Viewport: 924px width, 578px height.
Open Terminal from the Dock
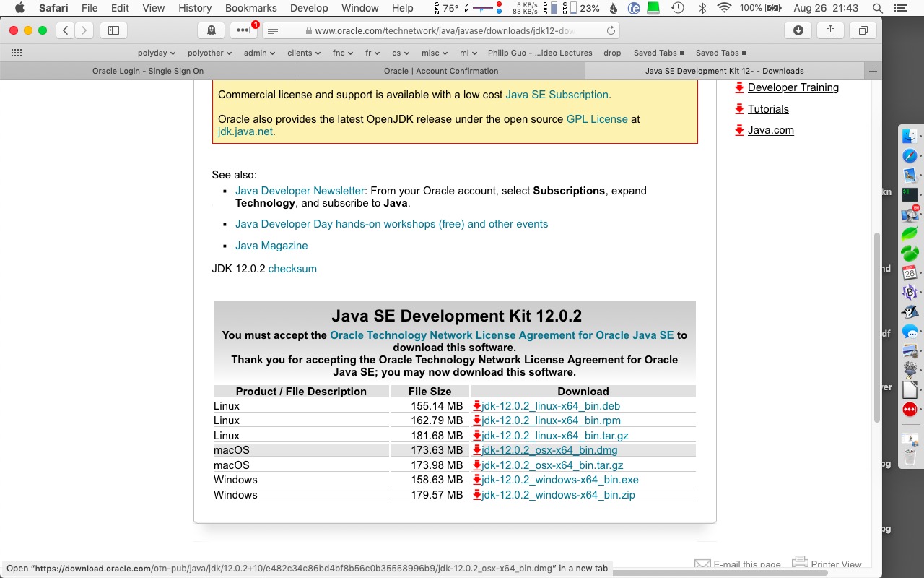[x=910, y=194]
